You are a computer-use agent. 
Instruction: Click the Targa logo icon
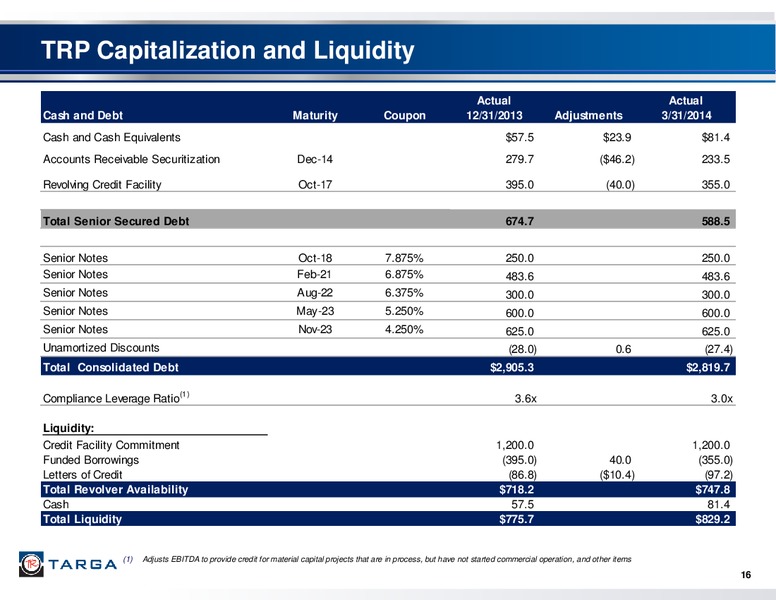click(x=31, y=564)
